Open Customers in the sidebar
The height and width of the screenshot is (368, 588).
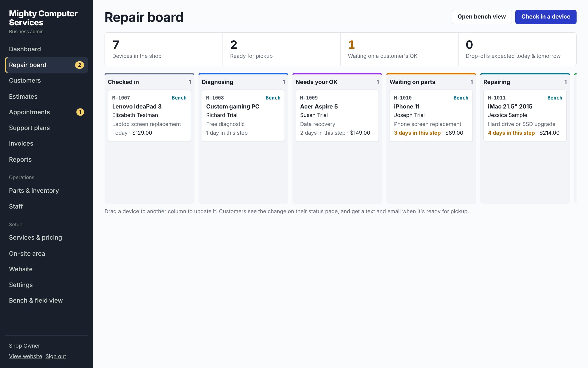click(x=46, y=80)
